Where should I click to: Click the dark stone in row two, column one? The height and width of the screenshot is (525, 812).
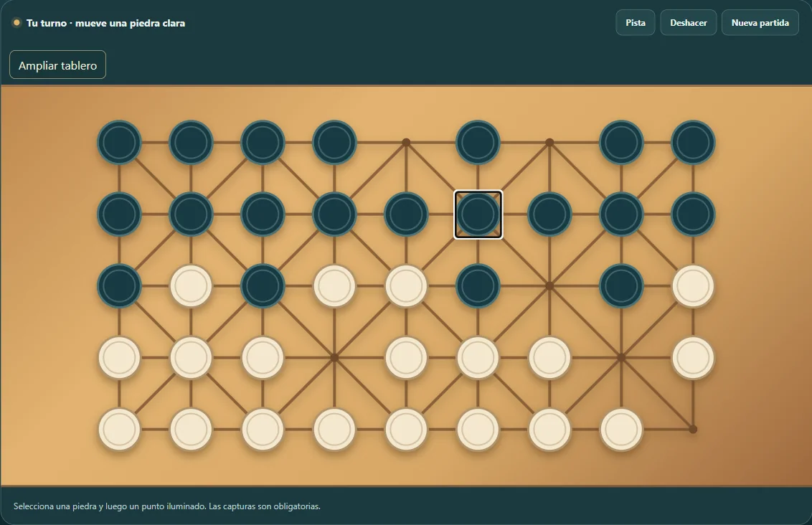(120, 214)
